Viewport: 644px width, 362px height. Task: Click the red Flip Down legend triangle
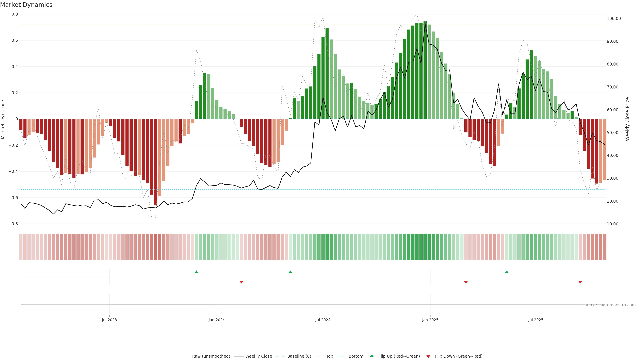[x=428, y=356]
